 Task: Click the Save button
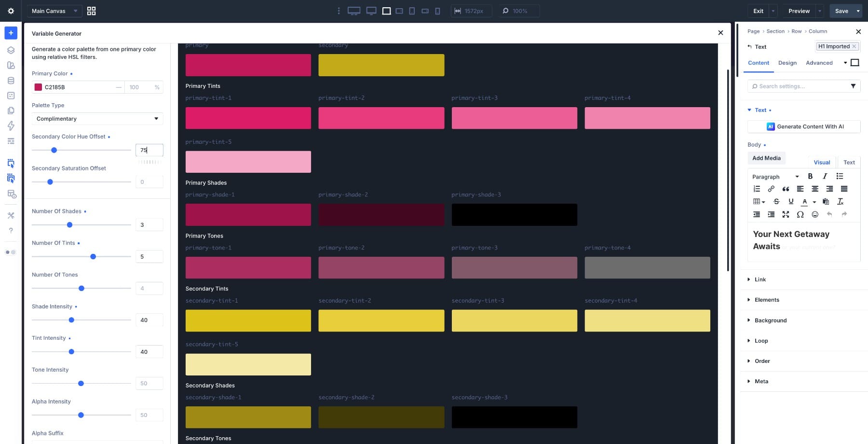coord(841,11)
